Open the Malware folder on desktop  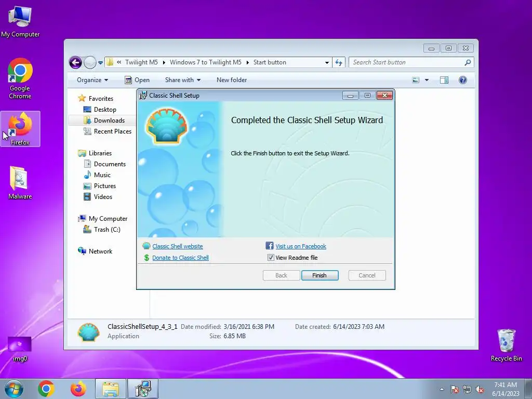click(x=20, y=182)
